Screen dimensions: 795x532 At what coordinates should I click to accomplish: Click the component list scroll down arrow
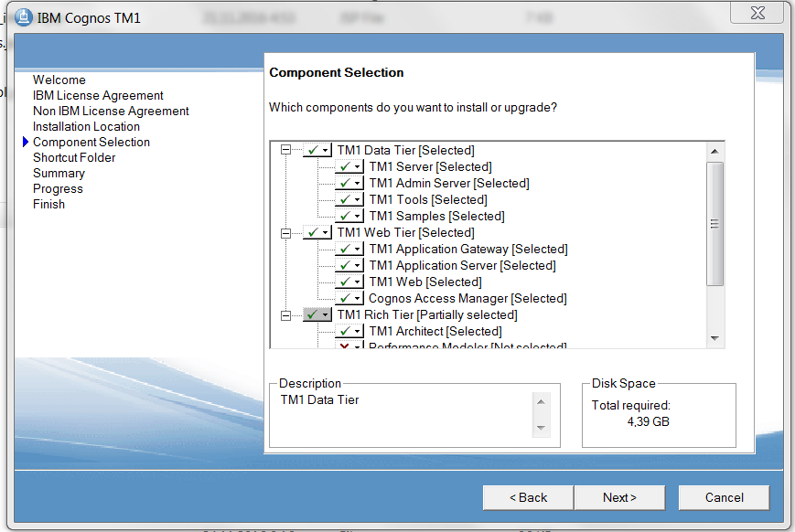[x=714, y=338]
